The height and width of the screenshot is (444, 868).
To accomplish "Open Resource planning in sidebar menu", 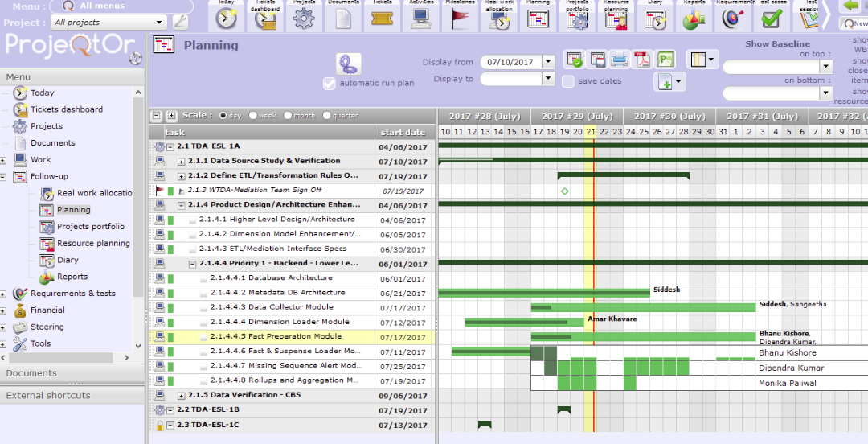I will tap(92, 243).
